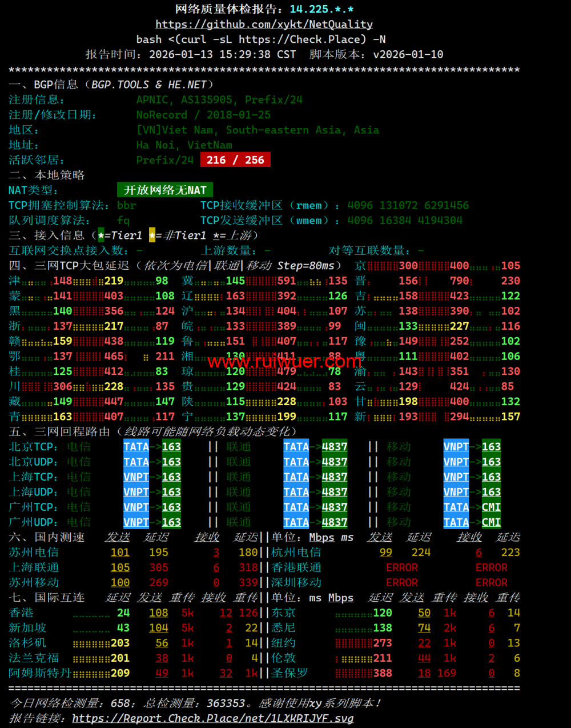
Task: Open the Report.Check.Place svg report link
Action: [212, 718]
